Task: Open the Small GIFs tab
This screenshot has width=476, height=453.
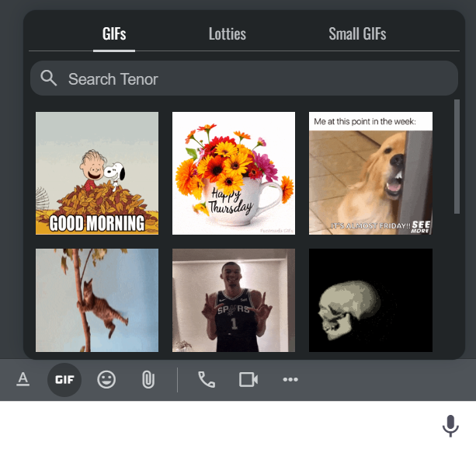Action: (x=357, y=34)
